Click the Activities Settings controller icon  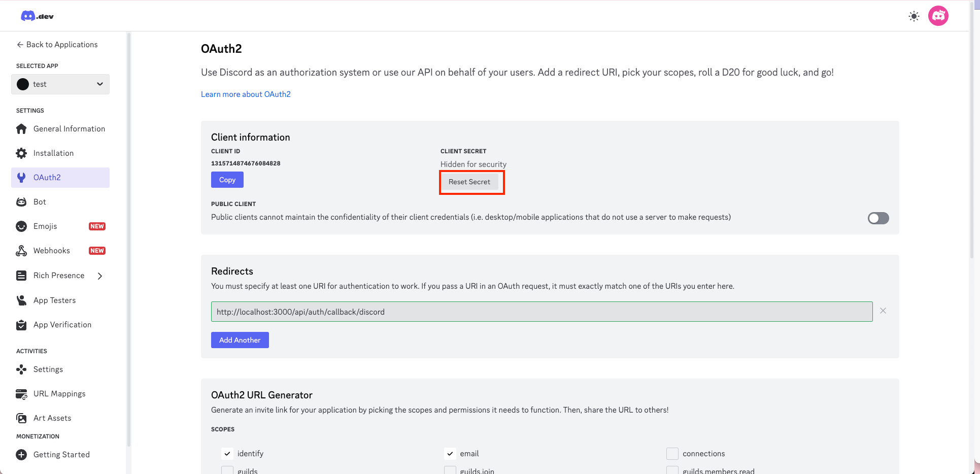coord(21,369)
